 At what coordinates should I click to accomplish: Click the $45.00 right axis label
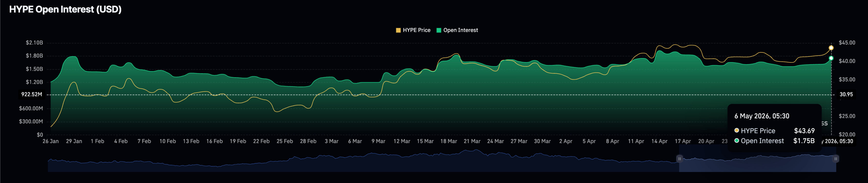tap(847, 43)
